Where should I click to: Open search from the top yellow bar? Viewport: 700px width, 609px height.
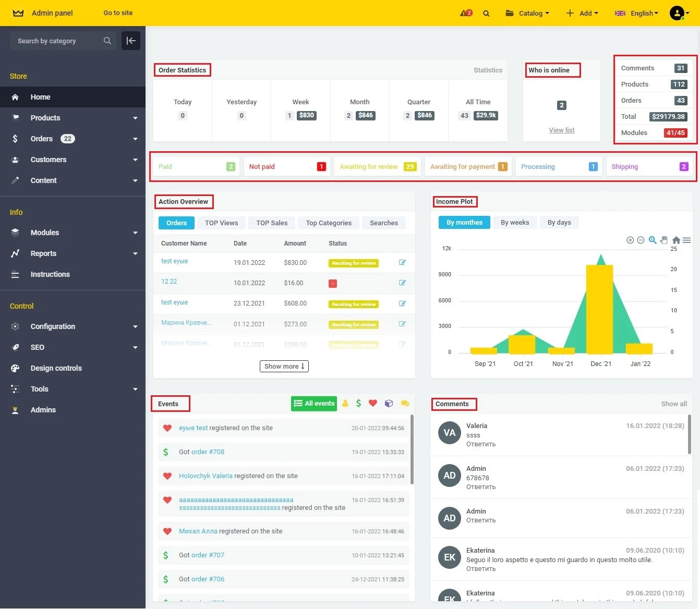(x=486, y=13)
